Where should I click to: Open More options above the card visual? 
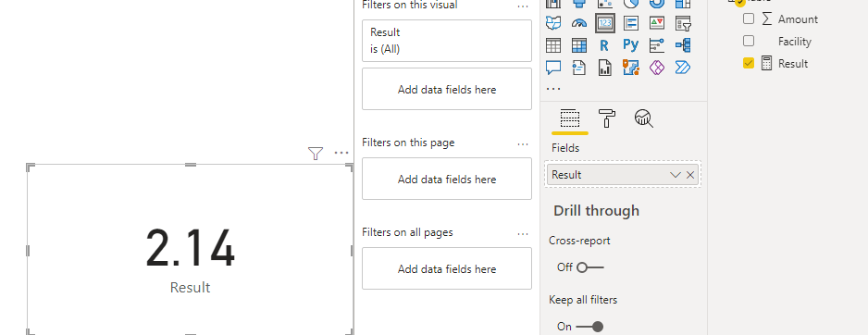(x=341, y=153)
